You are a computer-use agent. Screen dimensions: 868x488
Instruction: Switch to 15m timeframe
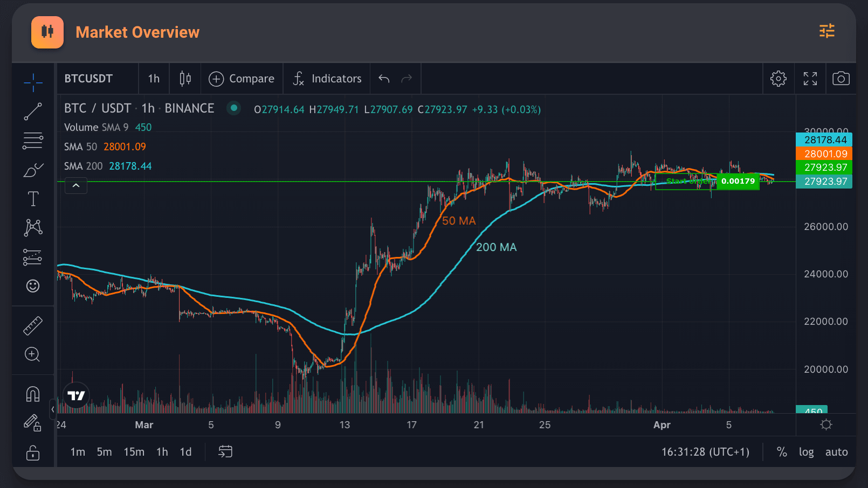tap(134, 452)
